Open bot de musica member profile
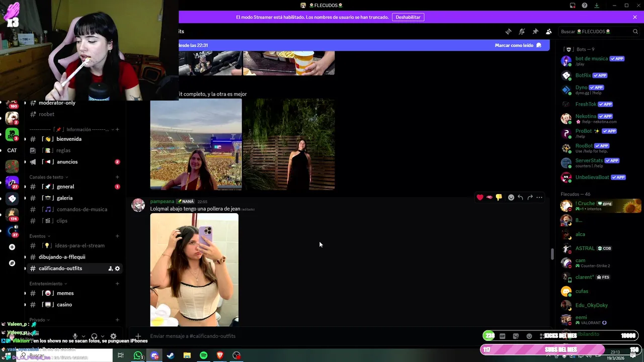 click(x=599, y=61)
